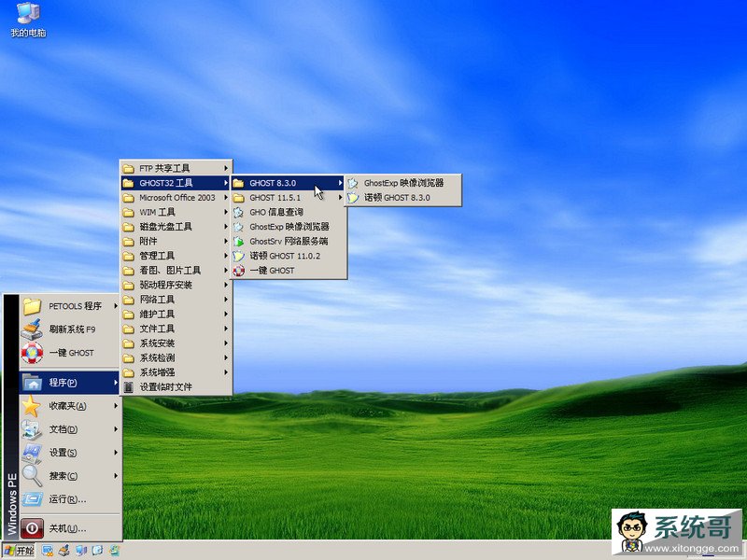Image resolution: width=747 pixels, height=560 pixels.
Task: Click the magnifier icon beside 搜索(C)
Action: pos(32,476)
